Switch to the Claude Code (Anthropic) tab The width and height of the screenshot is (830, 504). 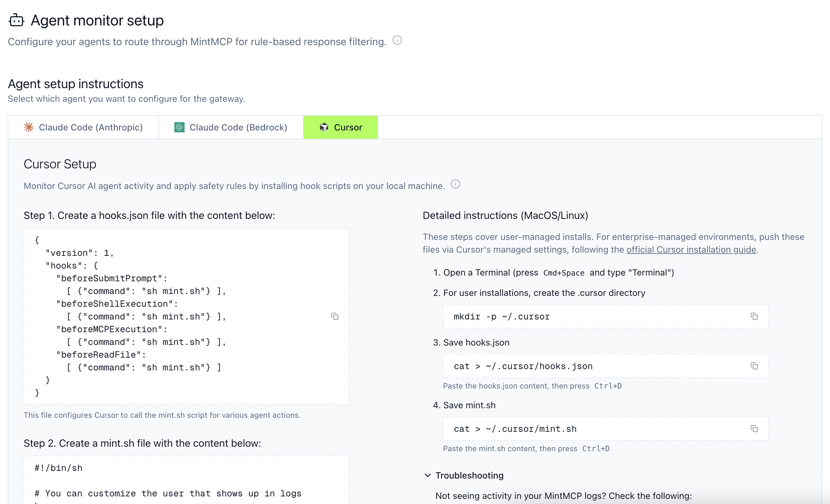point(83,127)
